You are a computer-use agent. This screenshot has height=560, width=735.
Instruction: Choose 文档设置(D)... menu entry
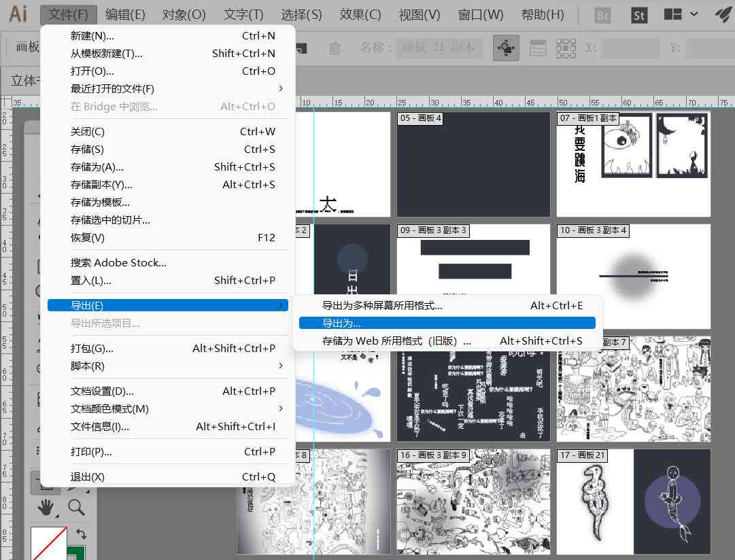[168, 391]
